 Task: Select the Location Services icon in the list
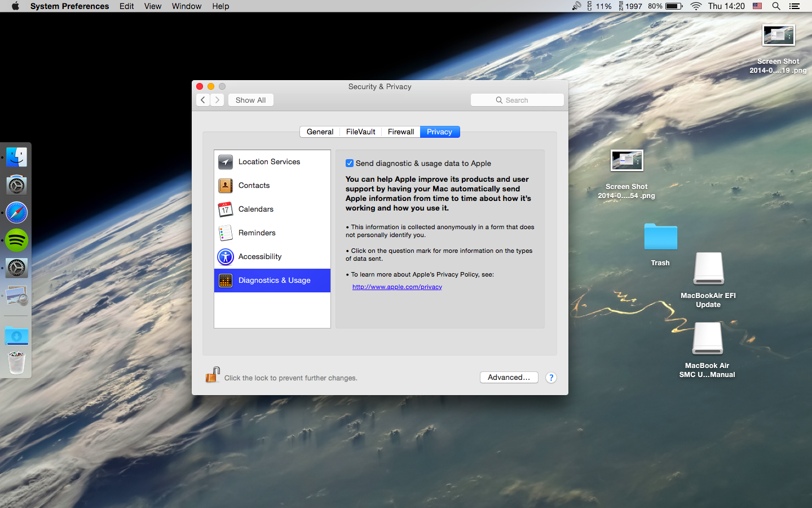click(x=226, y=162)
